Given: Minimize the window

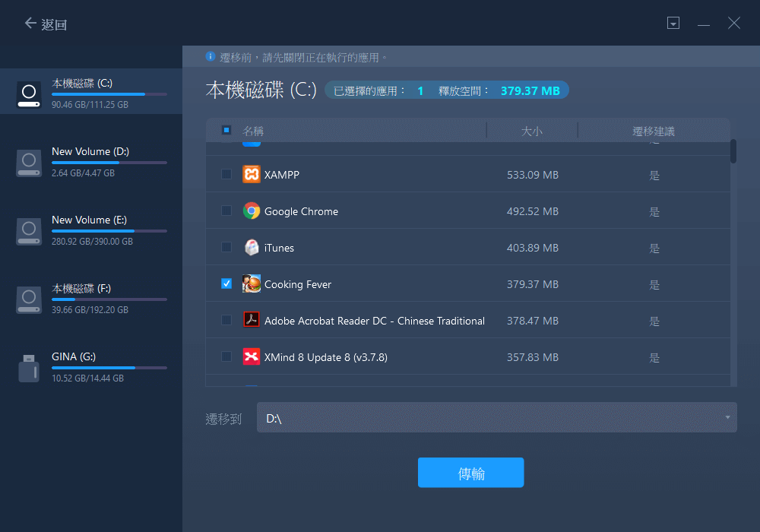Looking at the screenshot, I should pos(704,24).
